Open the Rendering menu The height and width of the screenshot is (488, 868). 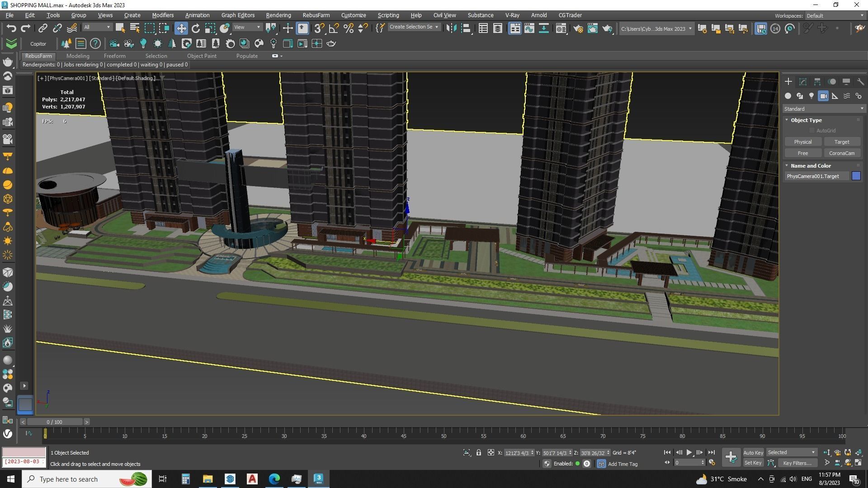click(x=278, y=15)
